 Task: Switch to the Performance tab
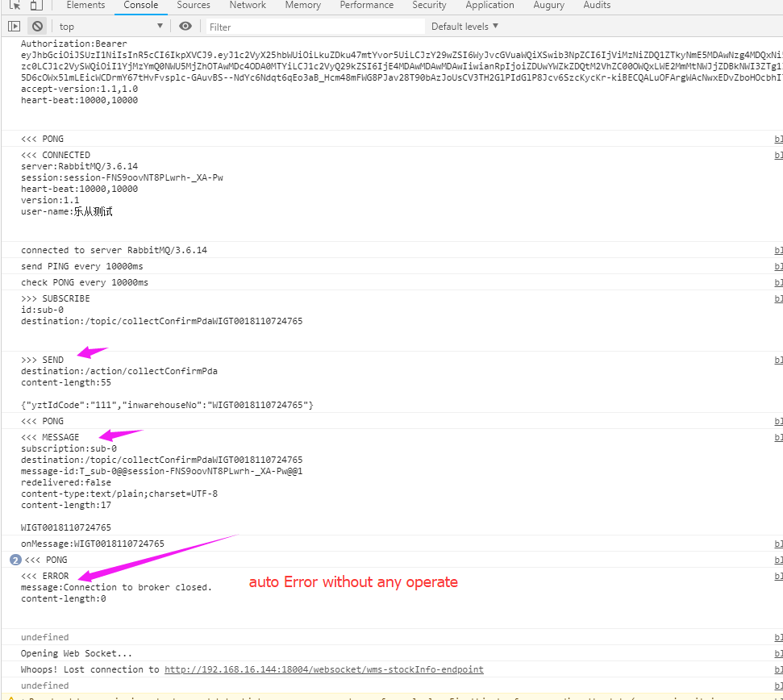pos(366,6)
